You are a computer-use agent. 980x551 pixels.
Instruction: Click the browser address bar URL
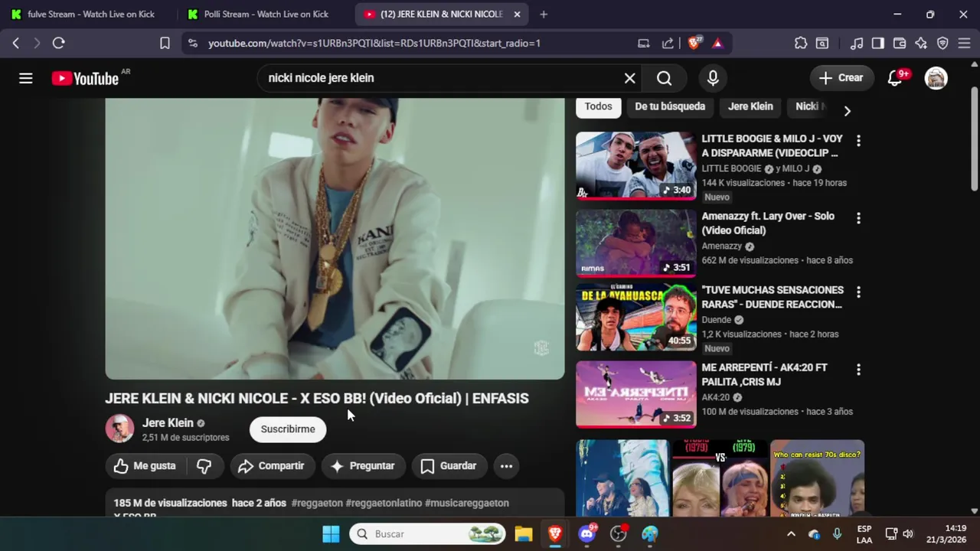(x=374, y=43)
